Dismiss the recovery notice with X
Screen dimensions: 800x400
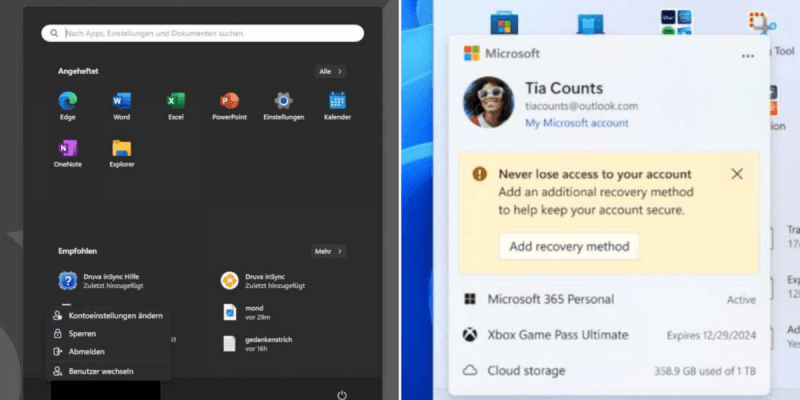(x=737, y=174)
